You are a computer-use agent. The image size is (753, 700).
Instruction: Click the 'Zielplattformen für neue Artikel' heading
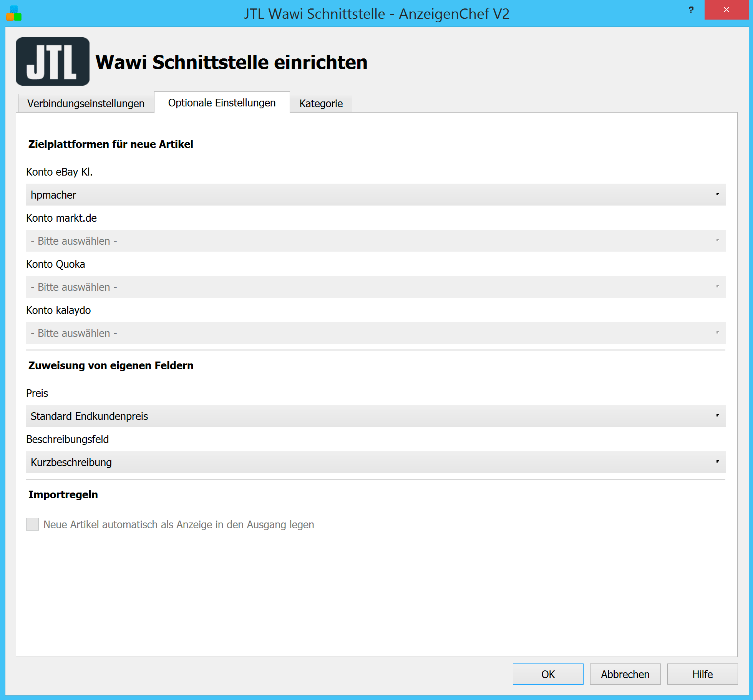click(111, 144)
